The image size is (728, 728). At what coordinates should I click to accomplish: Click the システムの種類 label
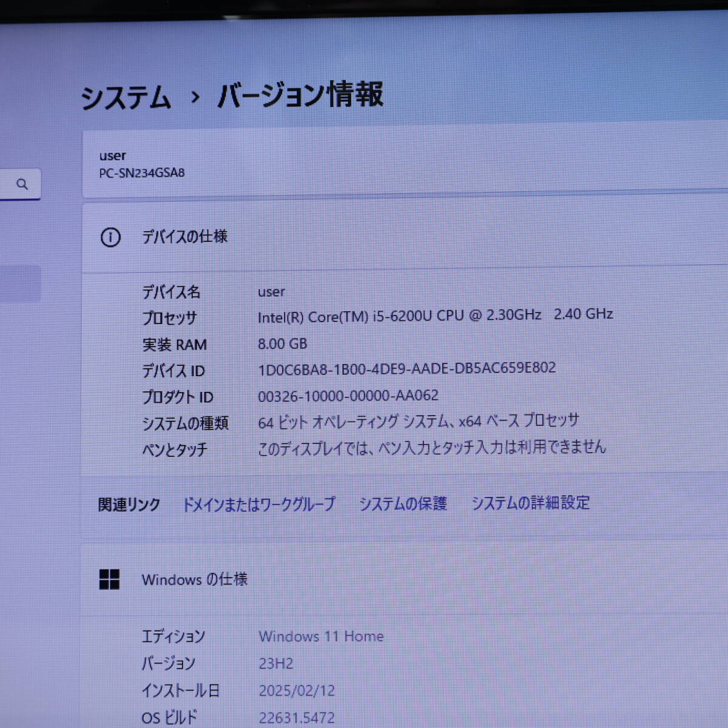pos(185,423)
